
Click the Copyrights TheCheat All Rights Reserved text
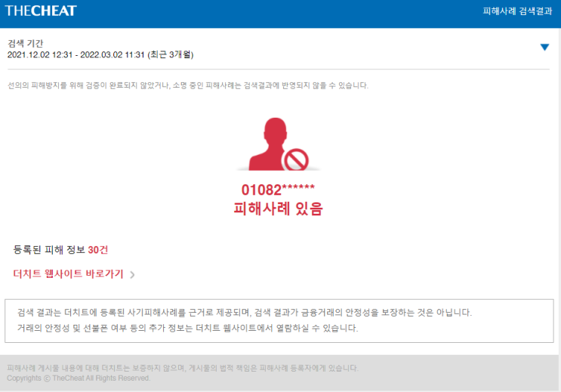pos(79,378)
